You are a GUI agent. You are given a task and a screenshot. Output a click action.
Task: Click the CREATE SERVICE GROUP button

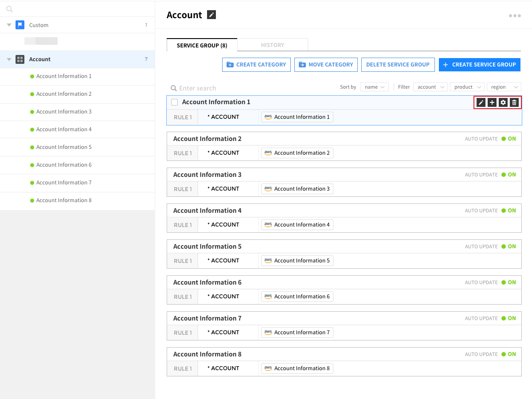click(x=479, y=64)
